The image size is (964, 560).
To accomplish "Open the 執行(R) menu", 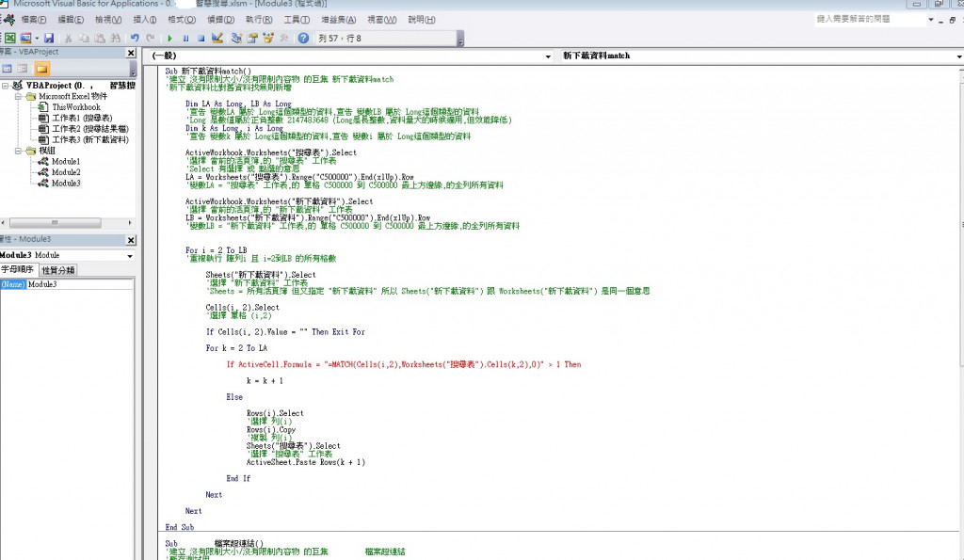I will pyautogui.click(x=259, y=20).
